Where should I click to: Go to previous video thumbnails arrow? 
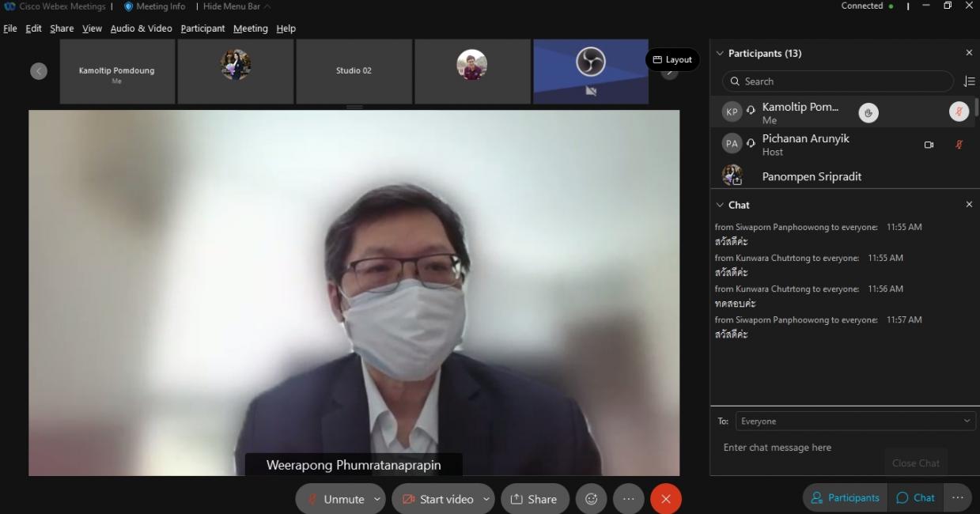(39, 71)
